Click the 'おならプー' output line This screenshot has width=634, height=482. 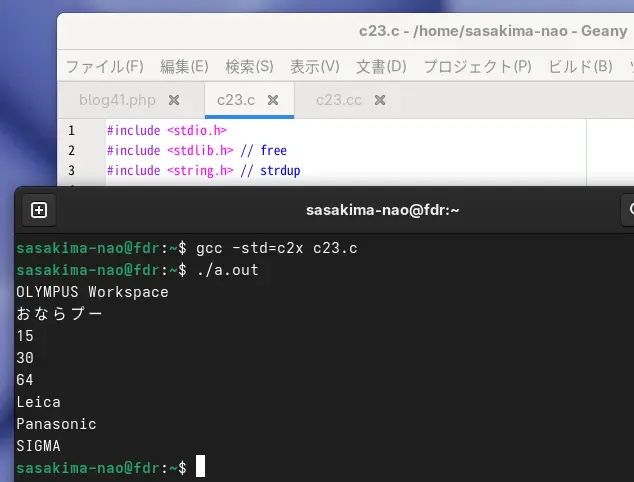click(x=59, y=313)
